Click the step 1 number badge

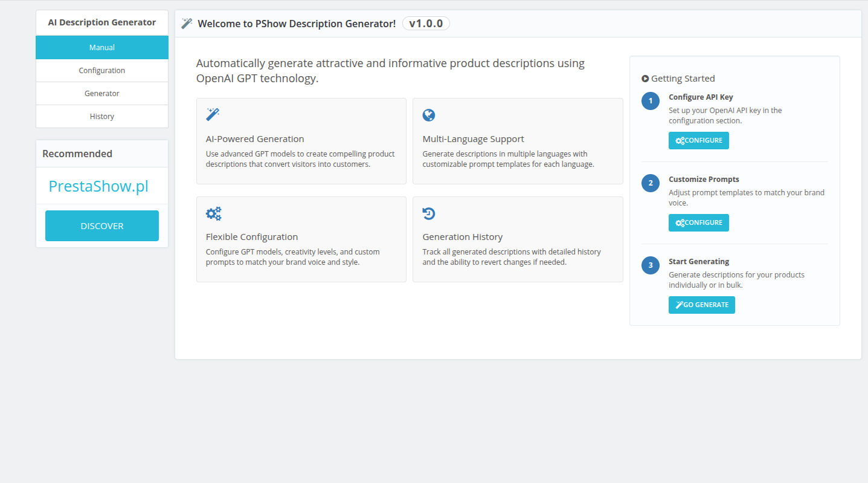pos(651,101)
